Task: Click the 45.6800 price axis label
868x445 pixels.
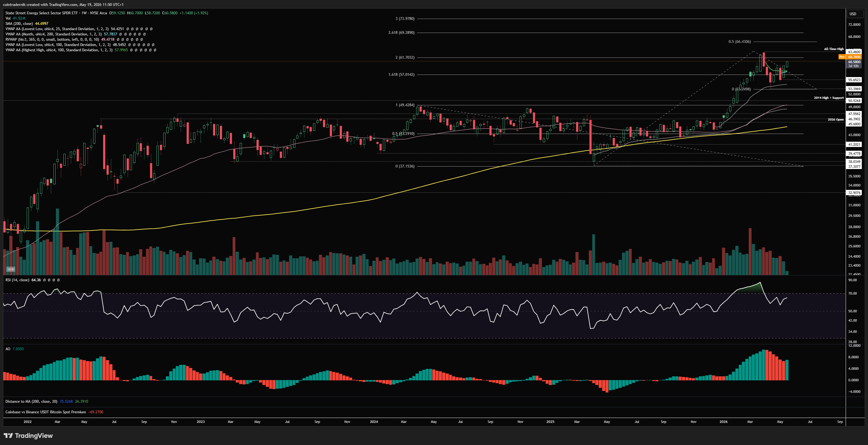Action: pyautogui.click(x=854, y=124)
